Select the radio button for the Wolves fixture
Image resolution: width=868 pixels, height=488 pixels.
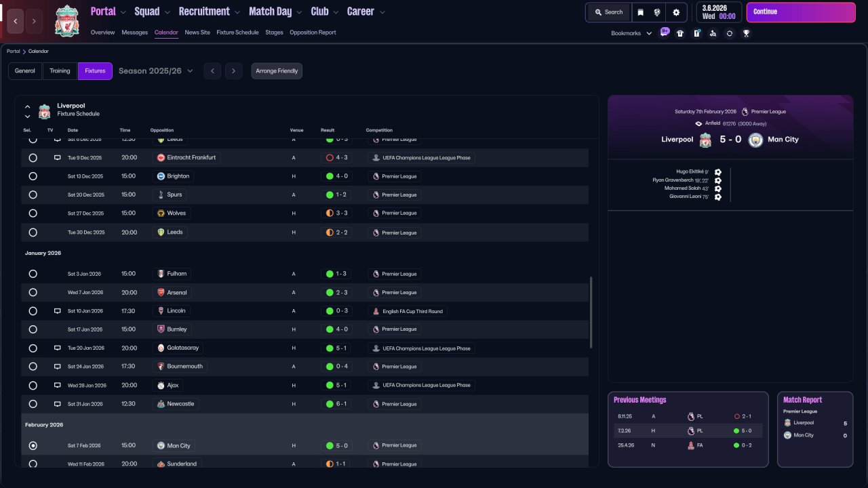tap(33, 213)
